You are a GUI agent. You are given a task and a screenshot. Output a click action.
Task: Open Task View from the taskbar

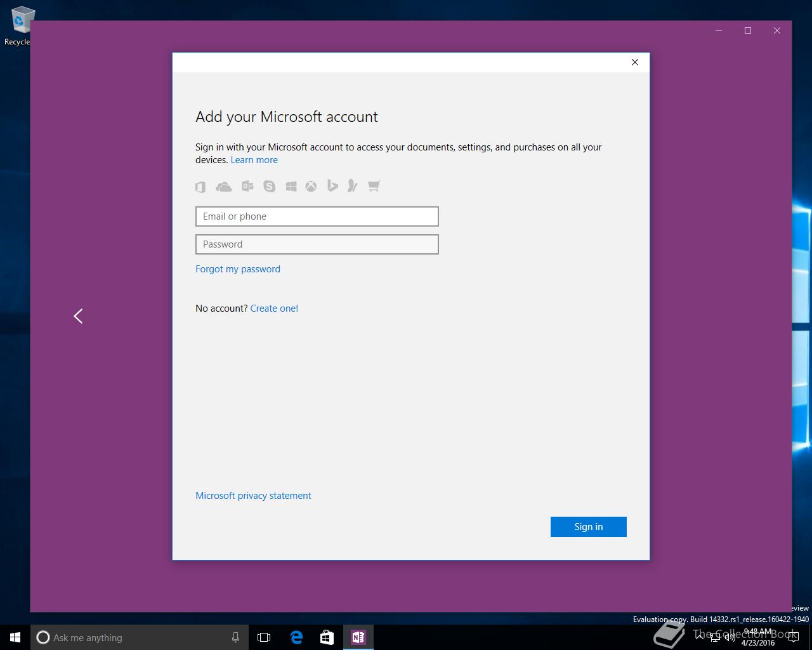tap(264, 637)
